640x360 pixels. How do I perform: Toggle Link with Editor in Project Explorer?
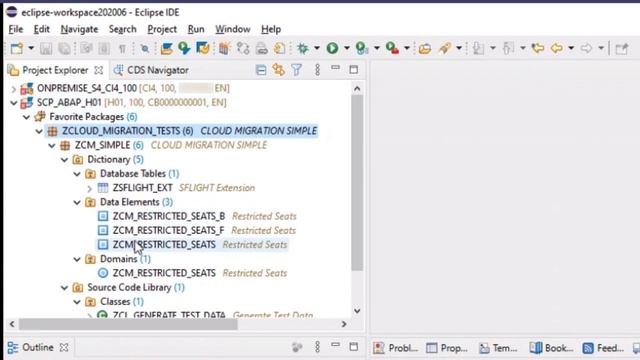(279, 70)
